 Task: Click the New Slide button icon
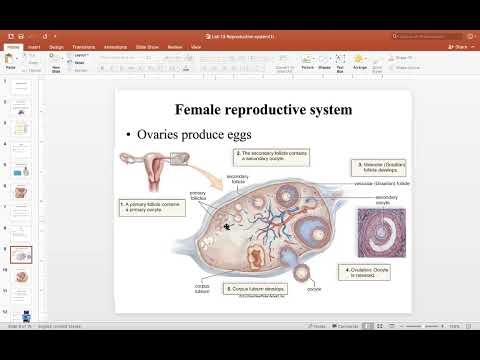pyautogui.click(x=53, y=58)
